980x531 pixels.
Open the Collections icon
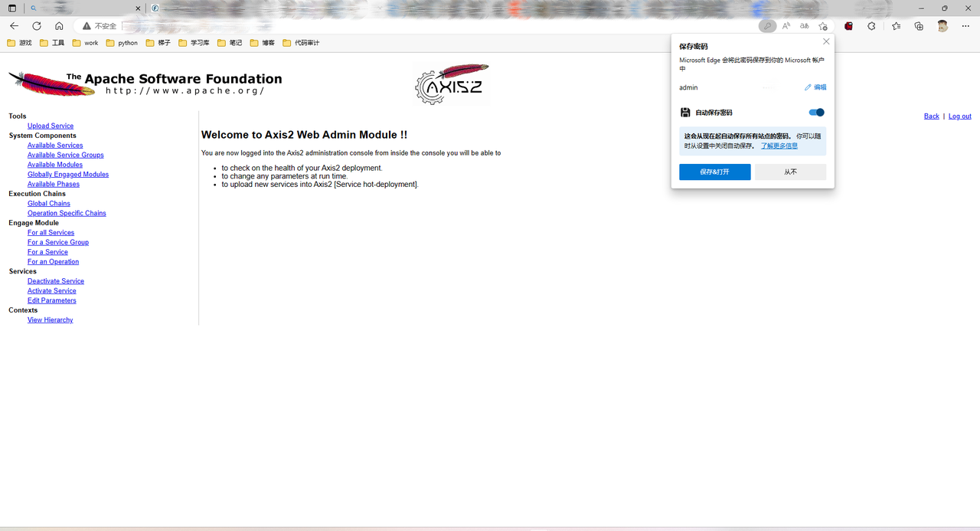tap(919, 26)
